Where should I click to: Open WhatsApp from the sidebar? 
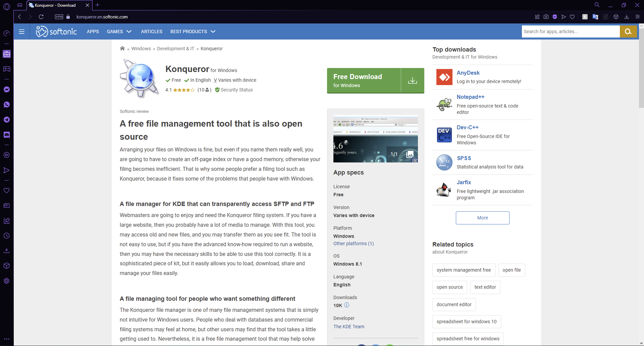point(6,104)
